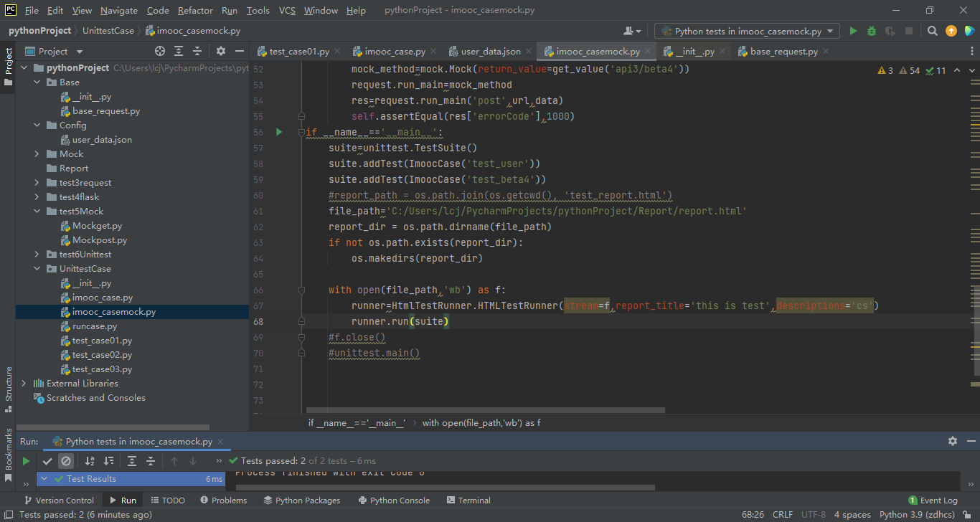Select runcase.py in project tree

tap(94, 326)
